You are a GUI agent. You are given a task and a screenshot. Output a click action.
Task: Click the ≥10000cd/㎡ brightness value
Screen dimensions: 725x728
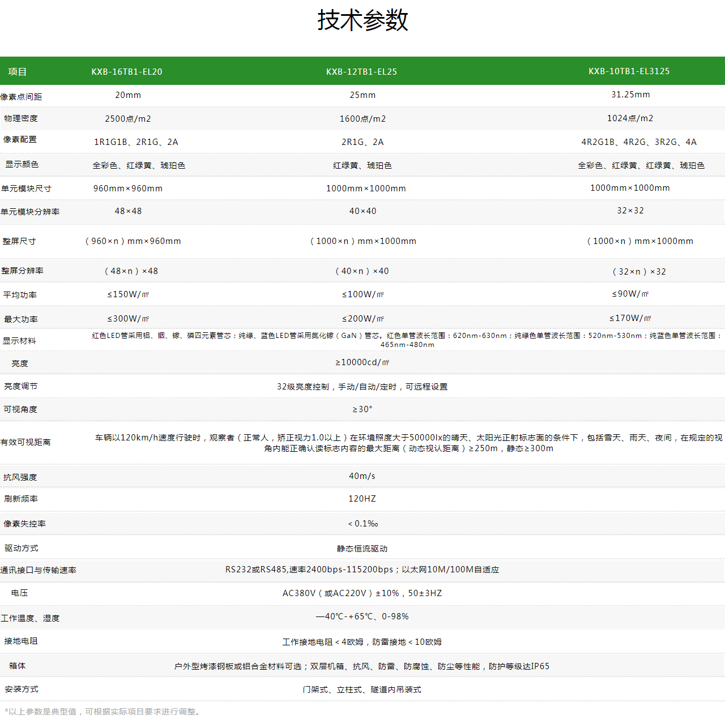pos(362,362)
